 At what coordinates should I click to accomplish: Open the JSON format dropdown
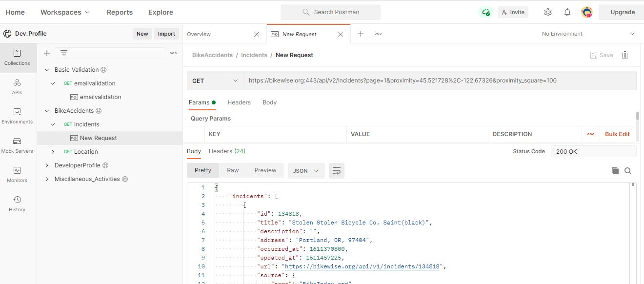pos(306,171)
